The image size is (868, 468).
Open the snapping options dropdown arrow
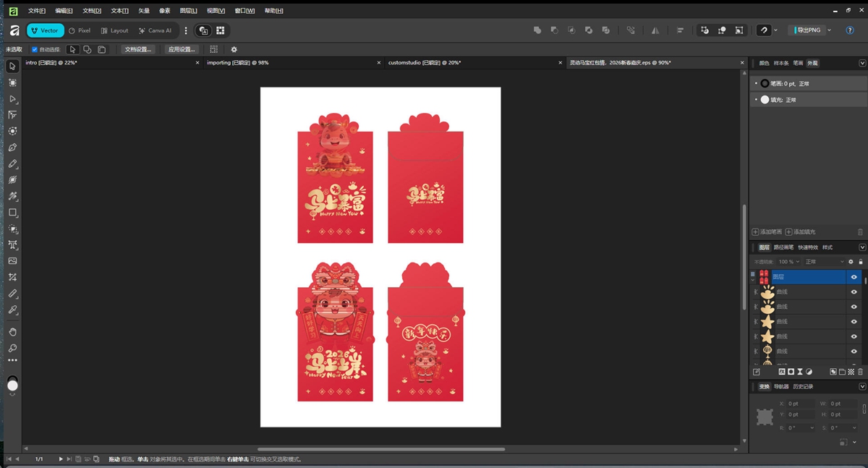tap(775, 30)
